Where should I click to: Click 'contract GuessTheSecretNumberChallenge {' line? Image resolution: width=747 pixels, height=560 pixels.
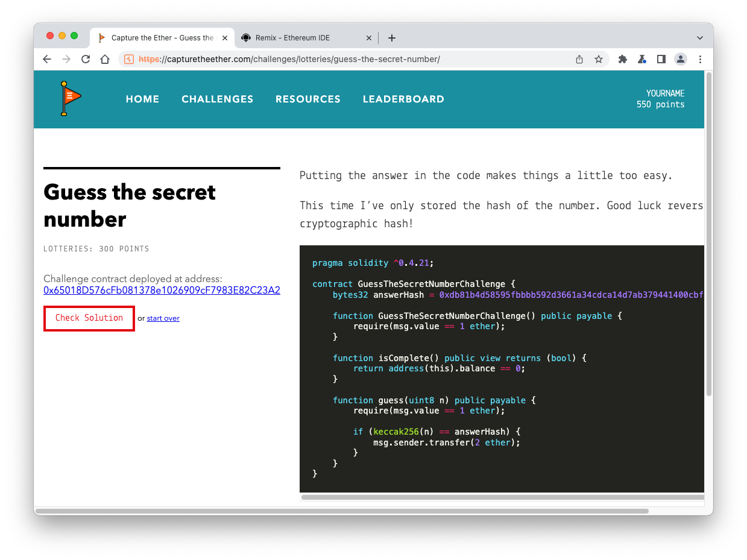coord(414,284)
